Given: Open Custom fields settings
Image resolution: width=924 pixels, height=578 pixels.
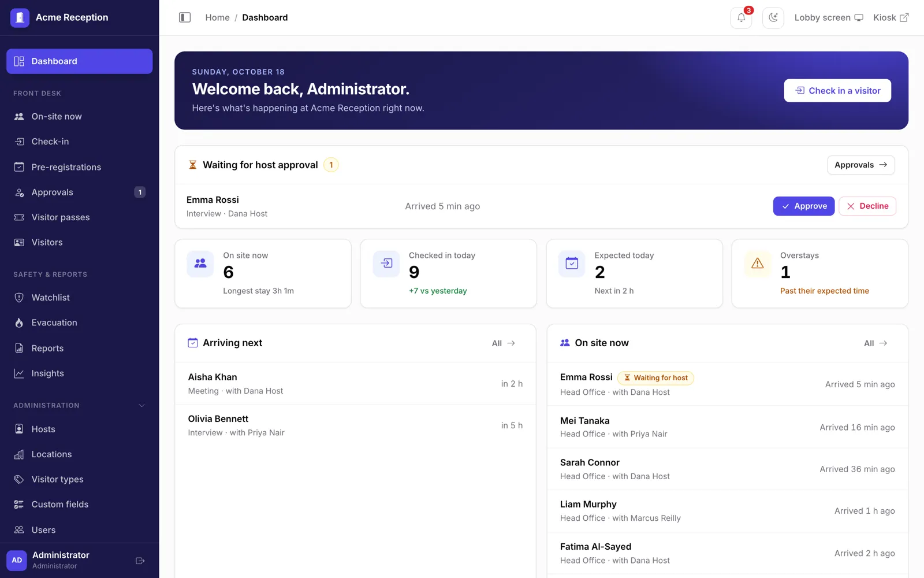Looking at the screenshot, I should (x=80, y=505).
